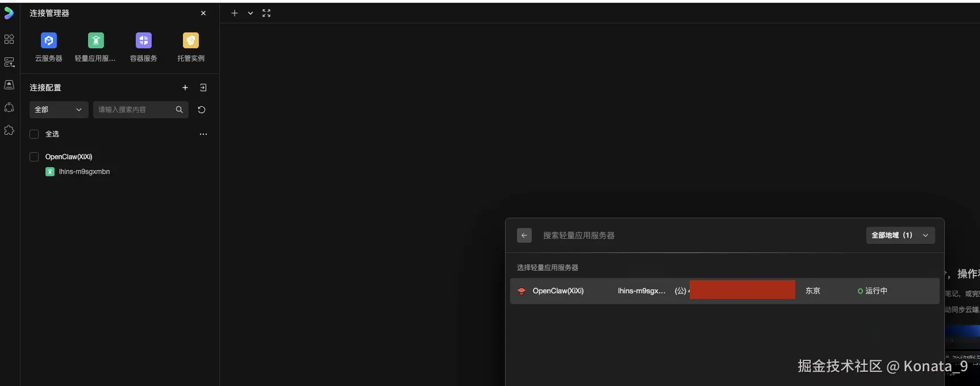Viewport: 980px width, 386px height.
Task: Check the 全选 select-all checkbox
Action: 34,134
